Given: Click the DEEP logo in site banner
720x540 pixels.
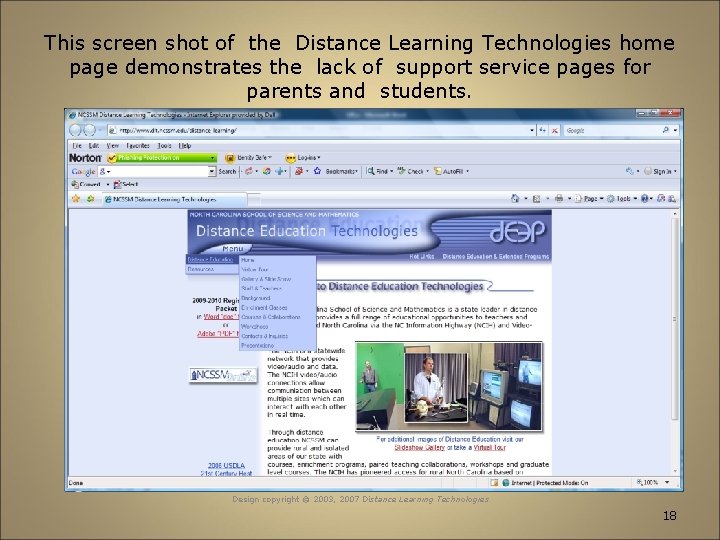Looking at the screenshot, I should coord(517,231).
